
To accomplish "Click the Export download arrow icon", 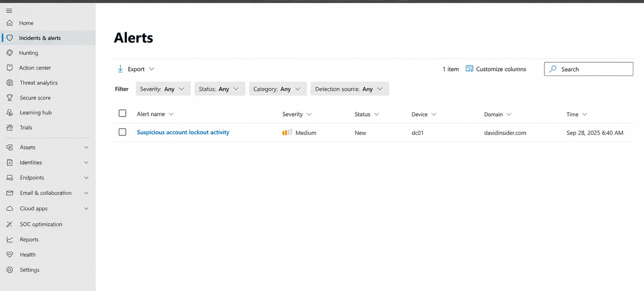I will pyautogui.click(x=120, y=69).
